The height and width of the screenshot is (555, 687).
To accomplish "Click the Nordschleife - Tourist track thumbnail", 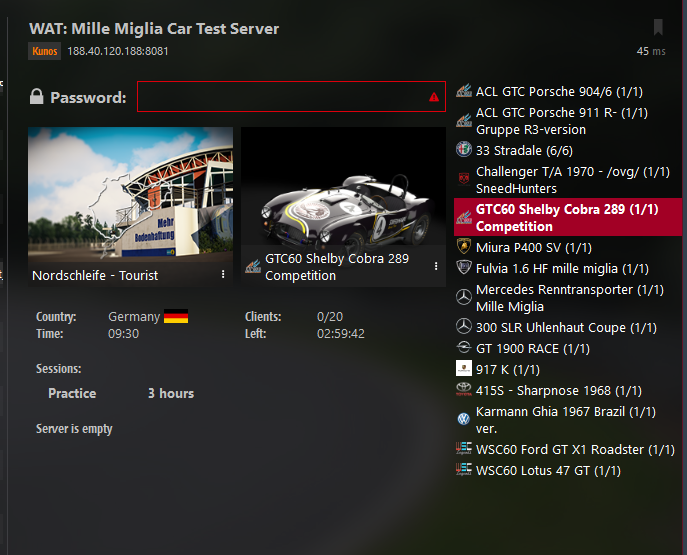I will coord(130,207).
